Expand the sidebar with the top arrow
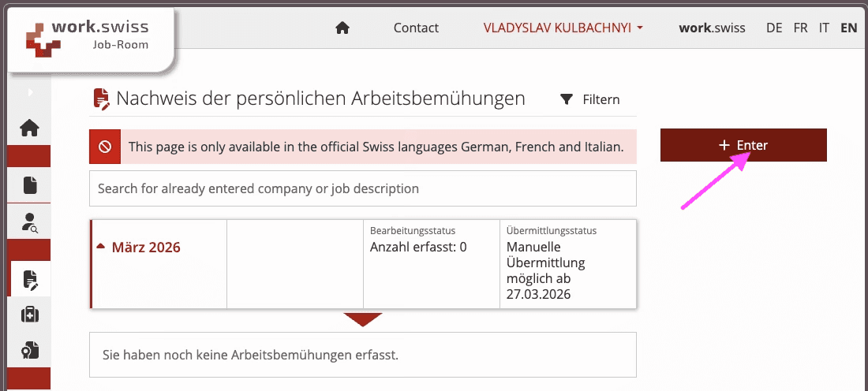868x391 pixels. 30,92
